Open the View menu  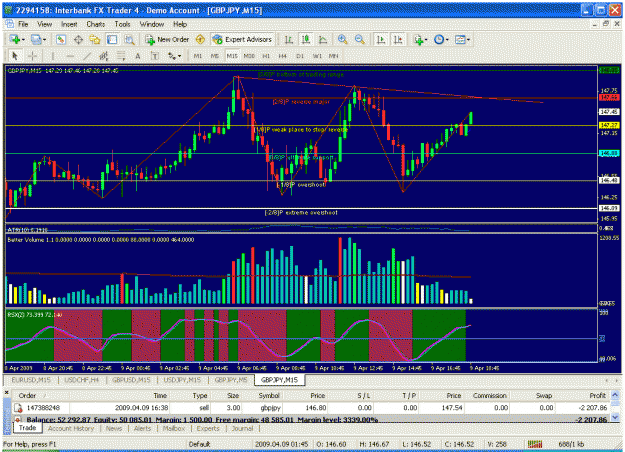(45, 24)
